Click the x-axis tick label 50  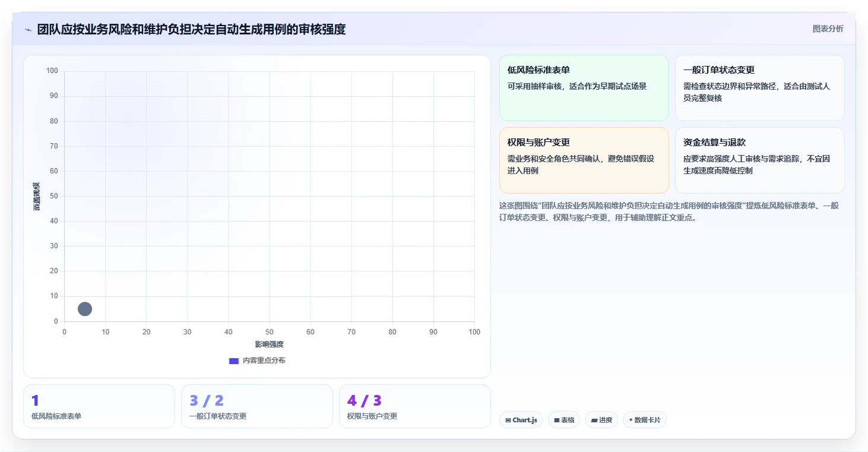pos(270,332)
